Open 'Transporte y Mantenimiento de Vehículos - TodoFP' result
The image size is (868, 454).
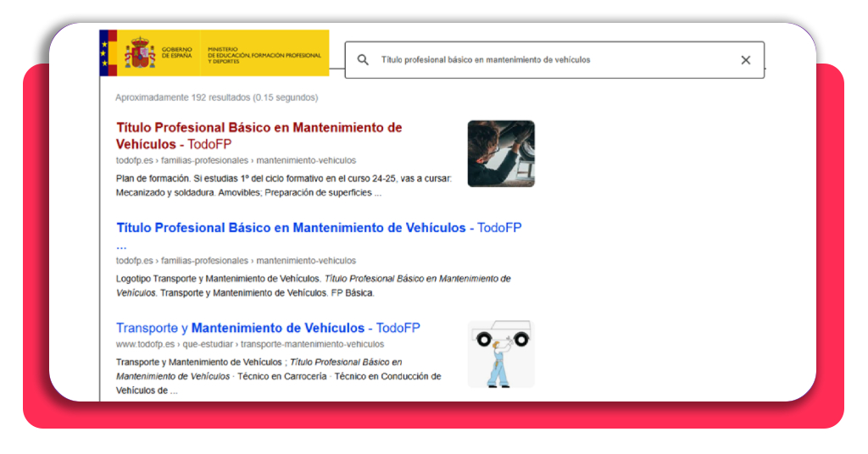coord(268,328)
